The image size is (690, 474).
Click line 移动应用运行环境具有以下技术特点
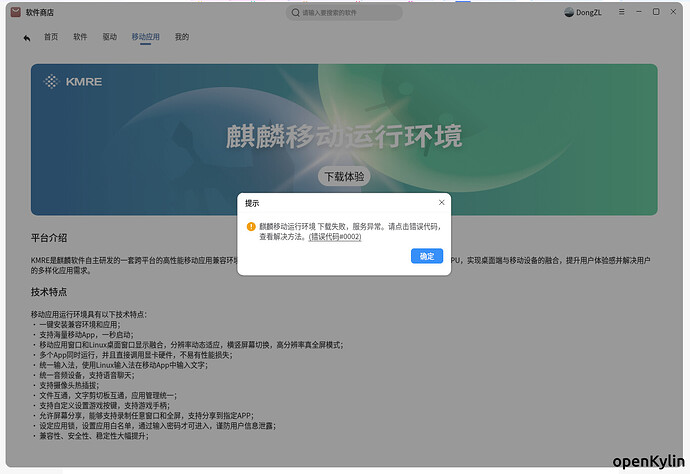(x=89, y=314)
